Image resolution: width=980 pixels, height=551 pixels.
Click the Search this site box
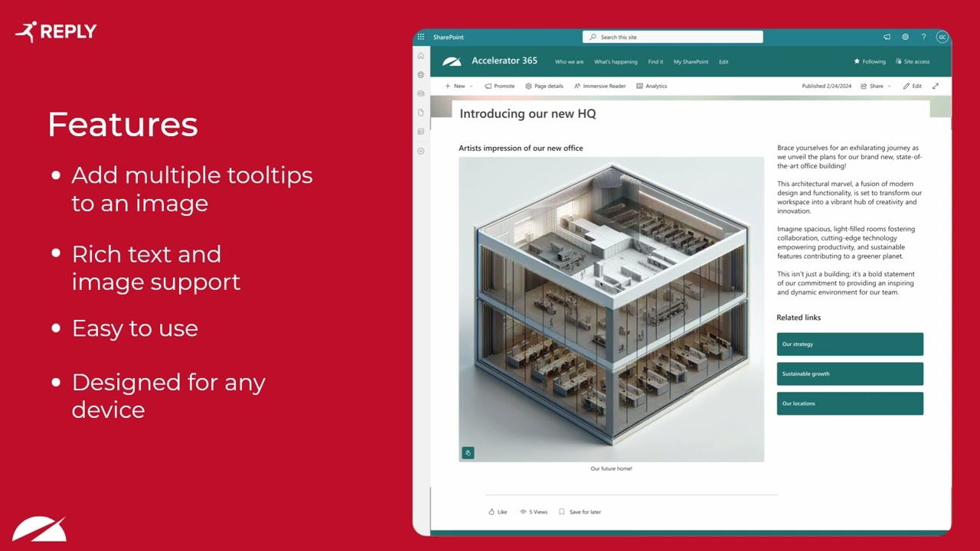pos(673,37)
